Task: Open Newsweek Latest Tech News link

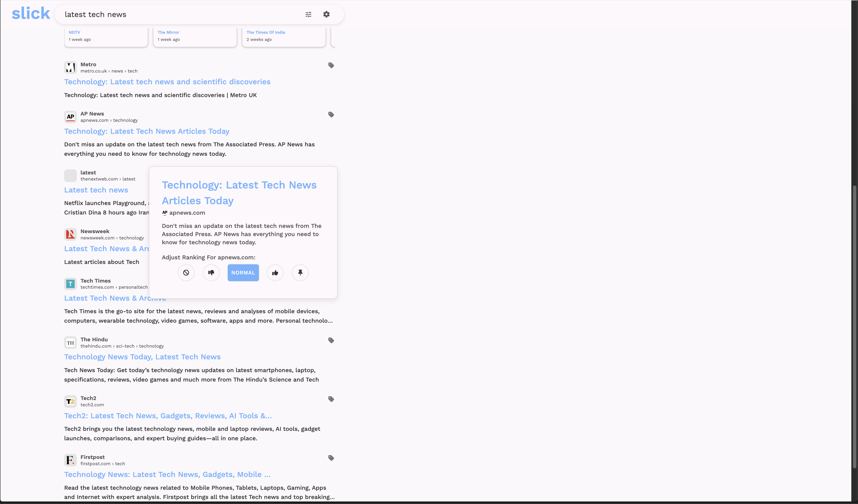Action: click(107, 249)
